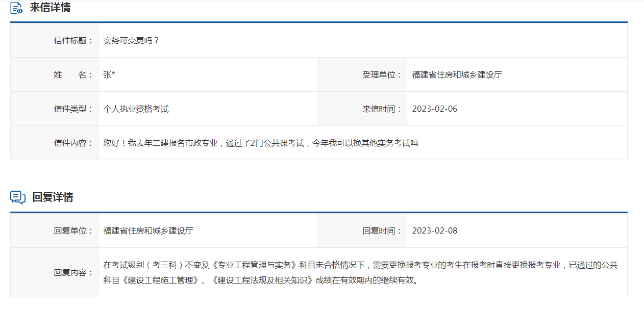Click the chat bubble icon beside 回复详情

coord(18,197)
